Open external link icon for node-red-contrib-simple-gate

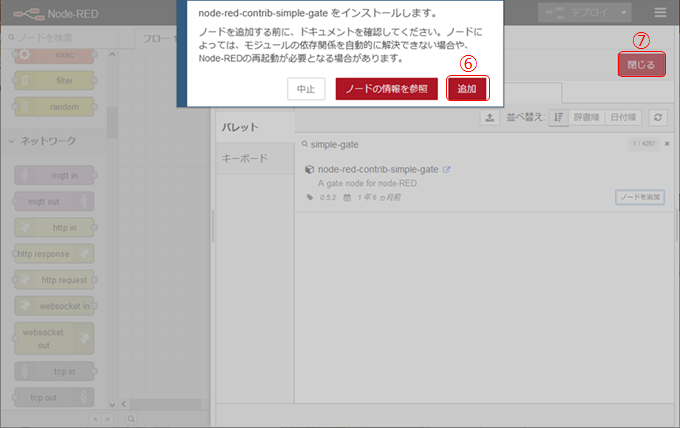(x=447, y=170)
